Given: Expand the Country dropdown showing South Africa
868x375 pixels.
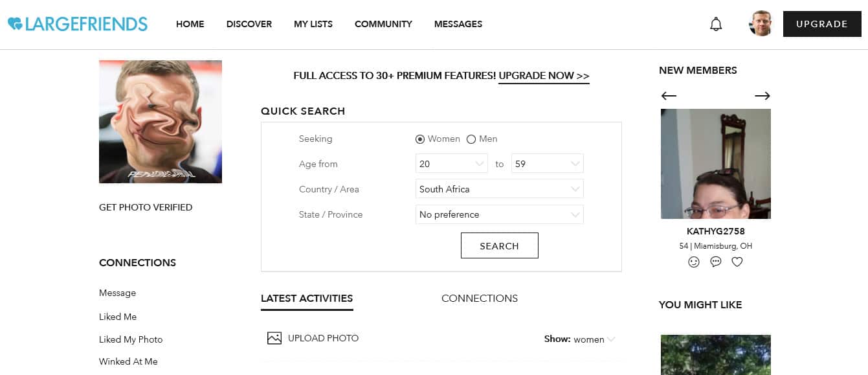Looking at the screenshot, I should [500, 189].
